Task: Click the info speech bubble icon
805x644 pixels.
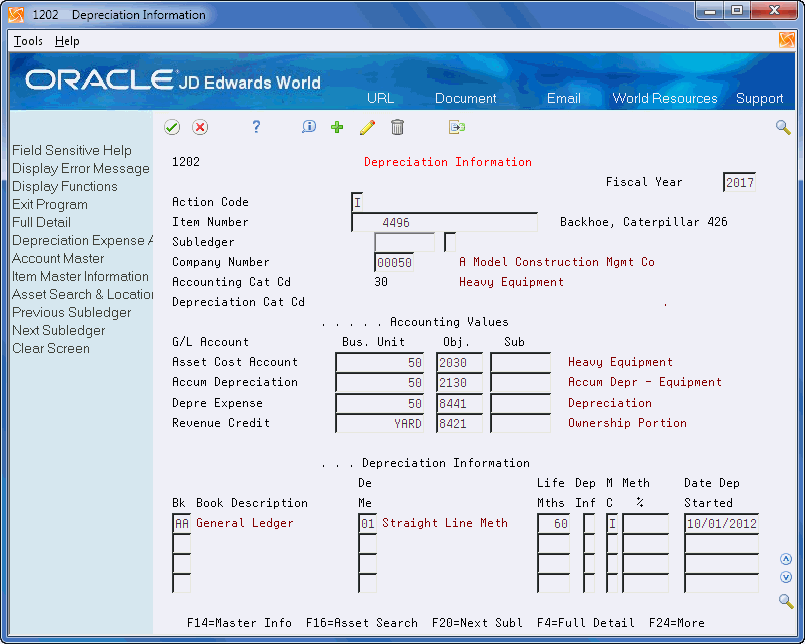Action: tap(309, 127)
